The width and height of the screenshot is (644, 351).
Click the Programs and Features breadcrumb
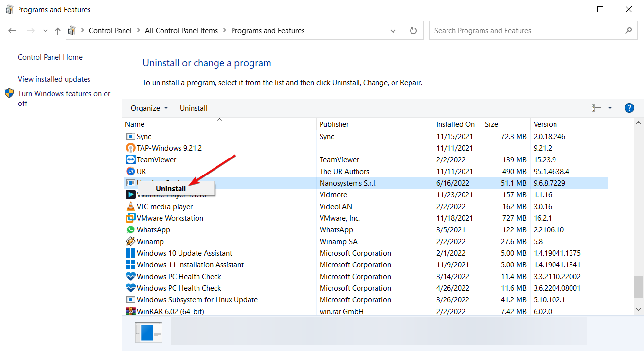pos(268,30)
